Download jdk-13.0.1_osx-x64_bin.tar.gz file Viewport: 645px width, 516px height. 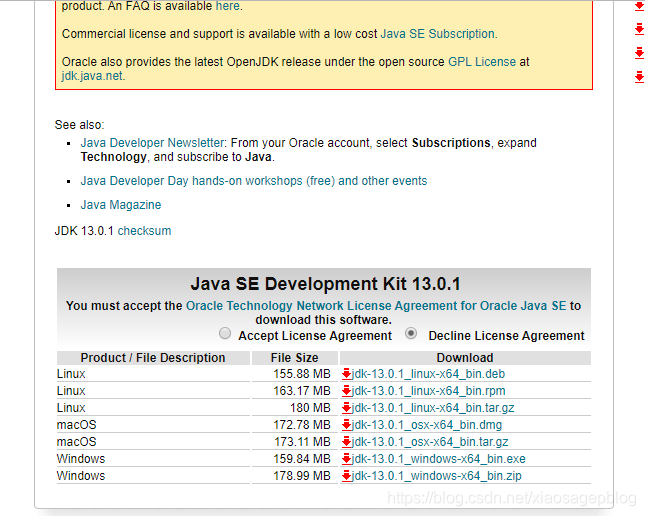(x=430, y=442)
